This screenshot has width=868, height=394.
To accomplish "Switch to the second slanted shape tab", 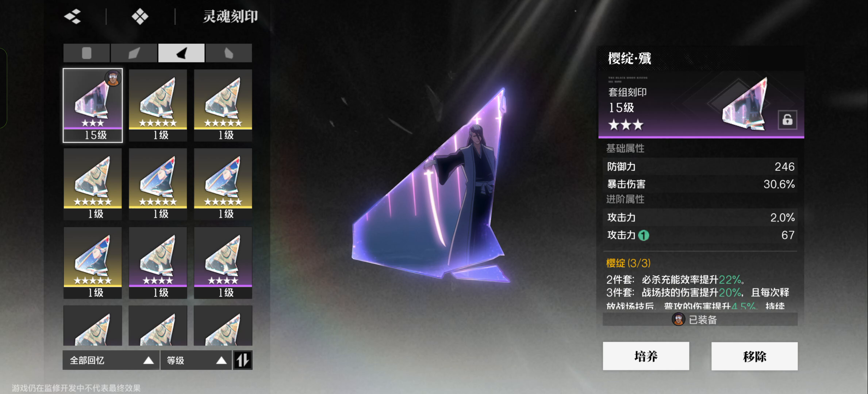I will click(134, 53).
